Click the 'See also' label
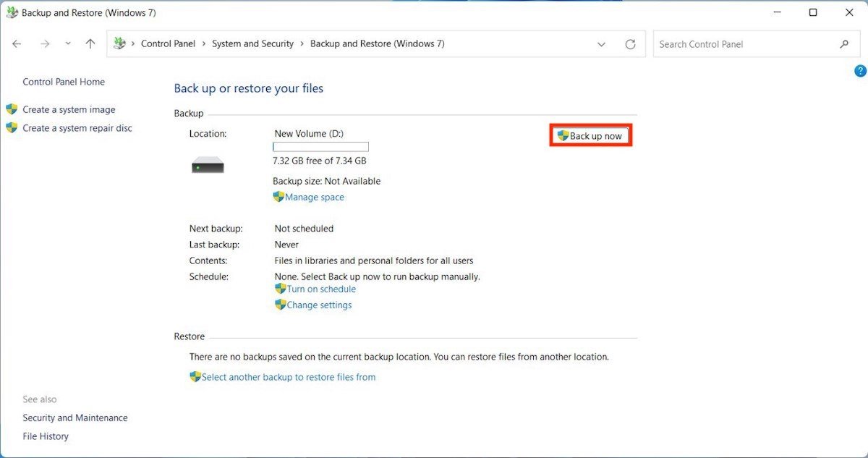This screenshot has width=868, height=458. 40,399
